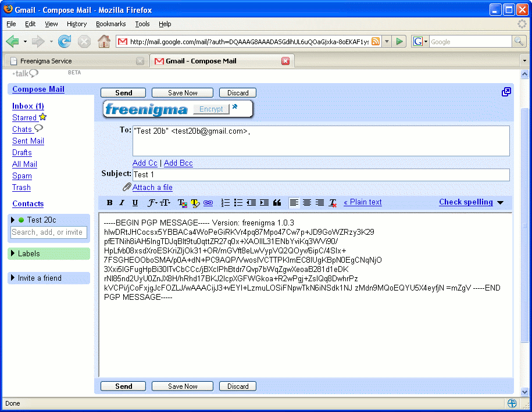Click the bottom Save Now button
Image resolution: width=532 pixels, height=412 pixels.
tap(183, 386)
